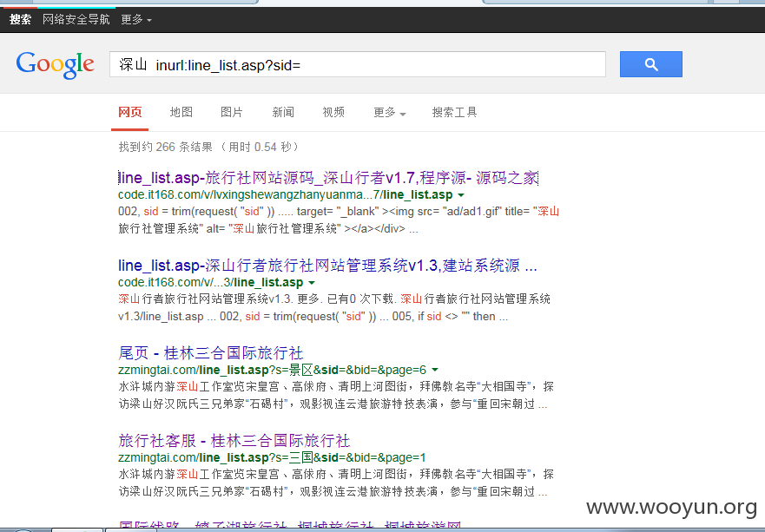
Task: Click the snippet line starting 访梁山好汉 under 尾页 result
Action: pos(333,404)
